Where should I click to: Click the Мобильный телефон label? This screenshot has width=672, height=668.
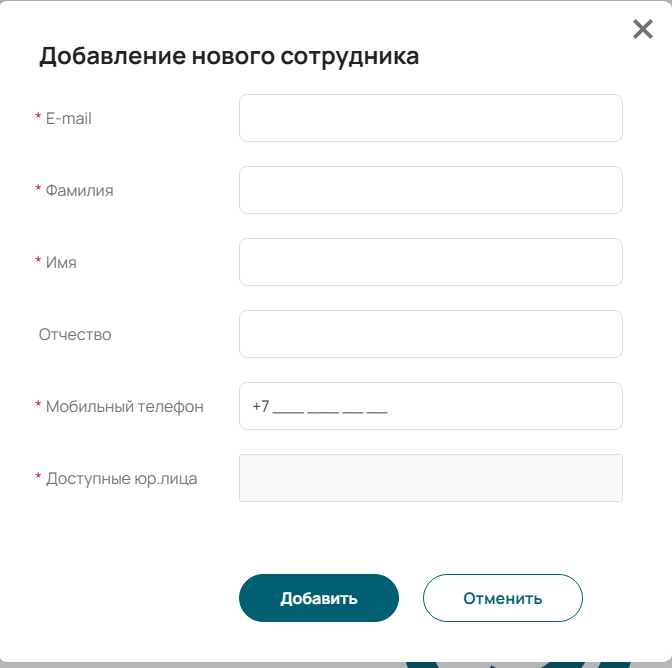(125, 406)
